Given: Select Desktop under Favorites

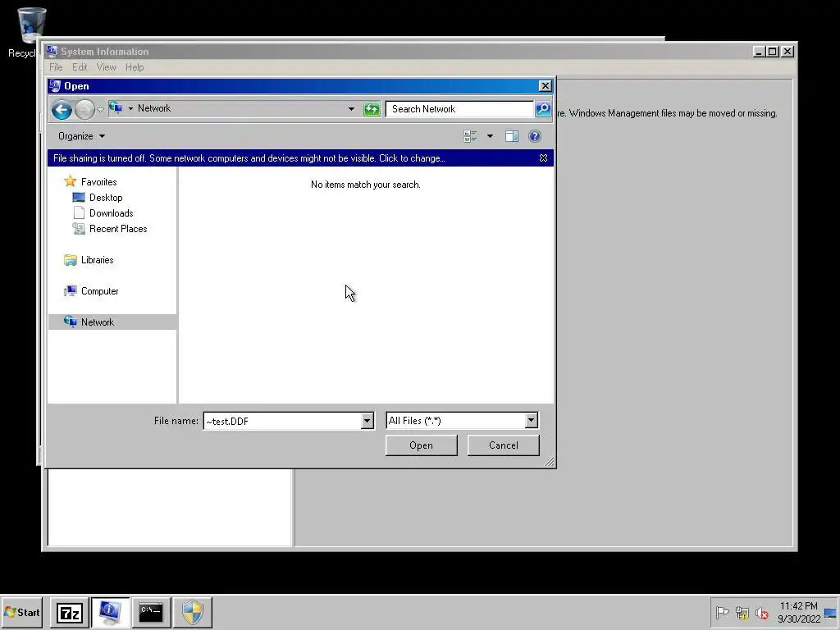Looking at the screenshot, I should click(x=106, y=198).
